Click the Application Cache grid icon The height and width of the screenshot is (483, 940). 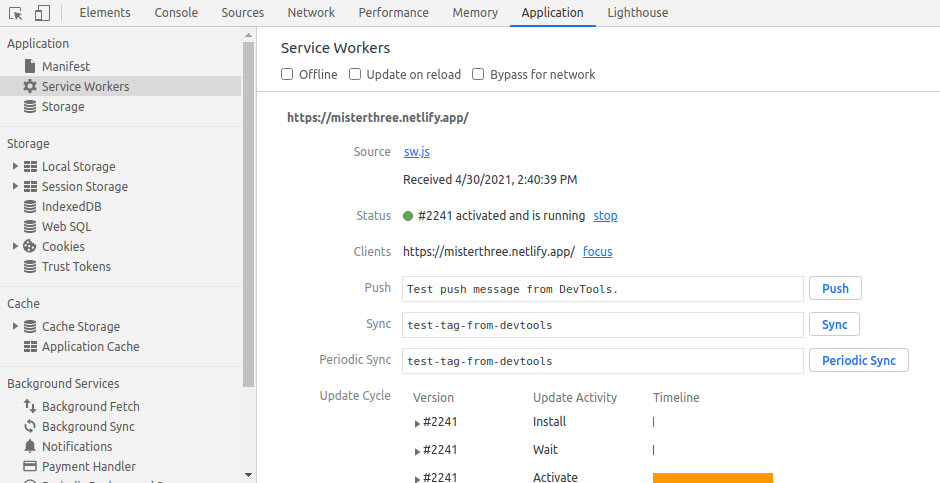point(30,346)
